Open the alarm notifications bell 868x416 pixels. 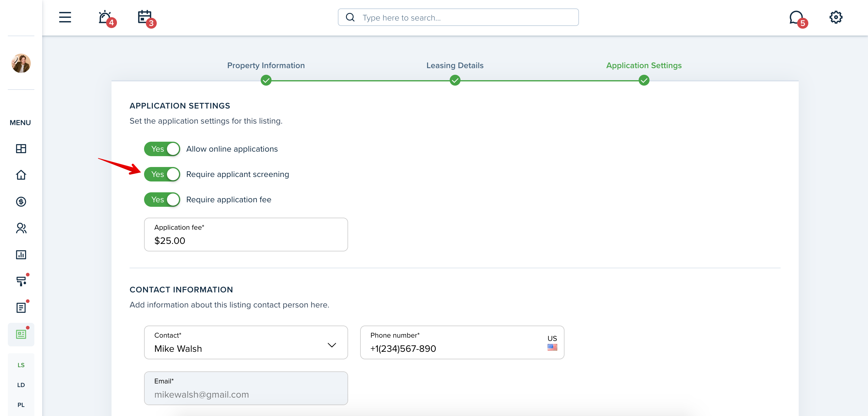point(105,17)
